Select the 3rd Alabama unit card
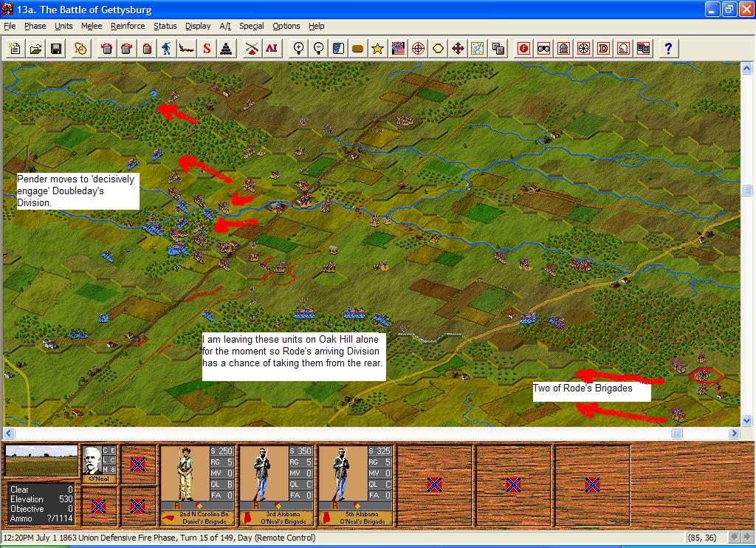This screenshot has width=756, height=548. click(277, 485)
